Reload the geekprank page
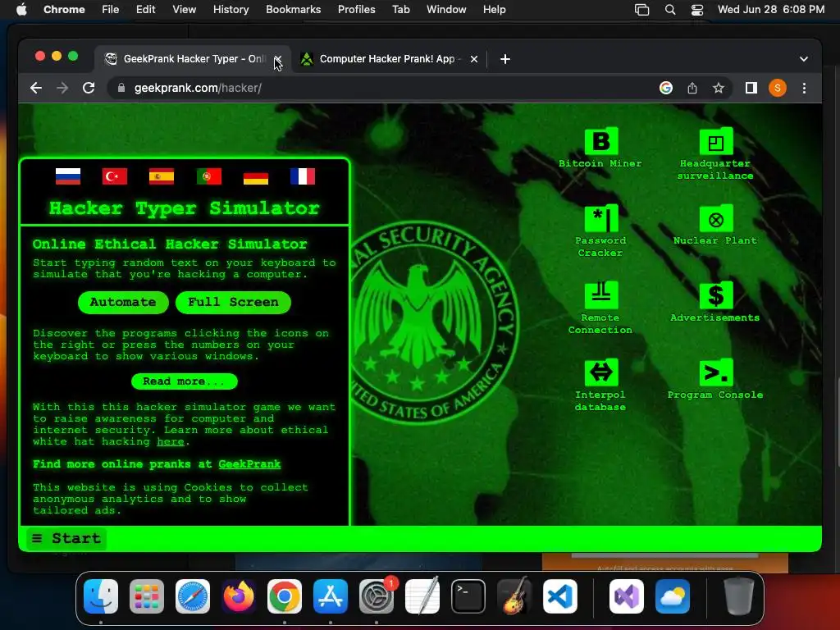Image resolution: width=840 pixels, height=630 pixels. 89,88
